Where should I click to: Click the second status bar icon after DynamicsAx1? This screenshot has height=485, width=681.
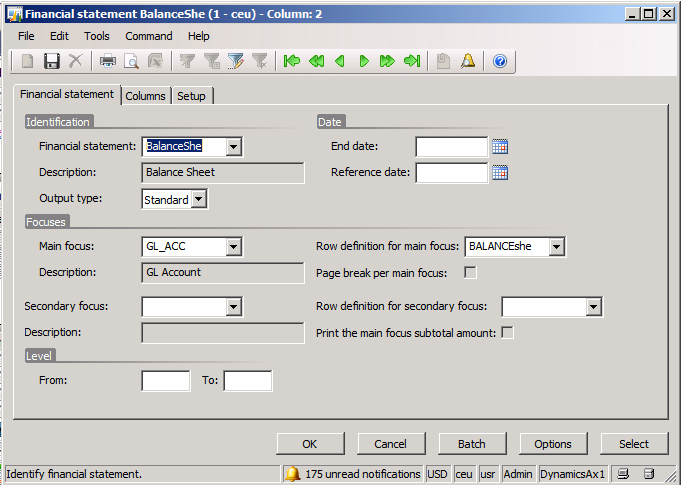(649, 474)
